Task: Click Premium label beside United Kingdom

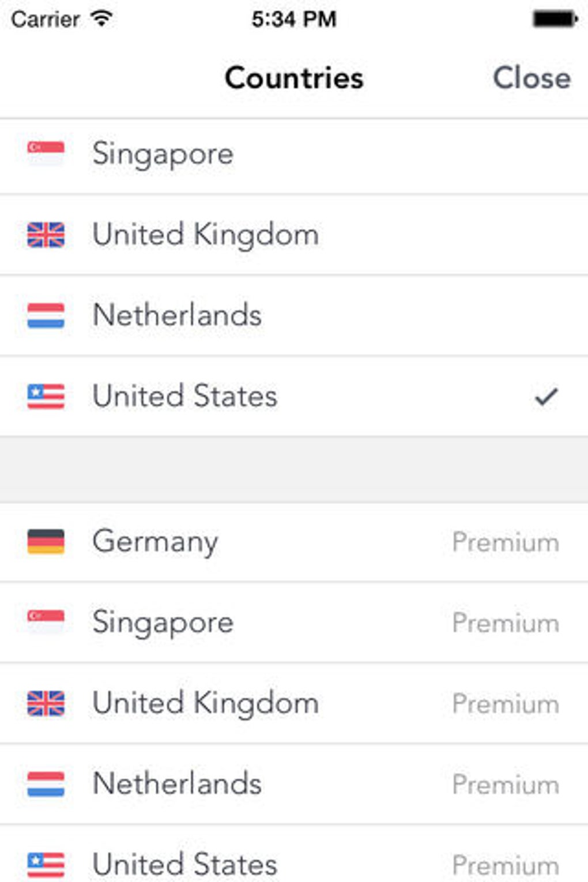Action: pos(506,704)
